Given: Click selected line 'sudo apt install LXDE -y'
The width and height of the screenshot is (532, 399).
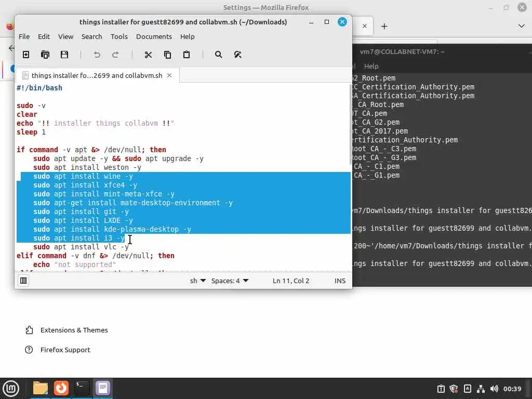Looking at the screenshot, I should 83,220.
